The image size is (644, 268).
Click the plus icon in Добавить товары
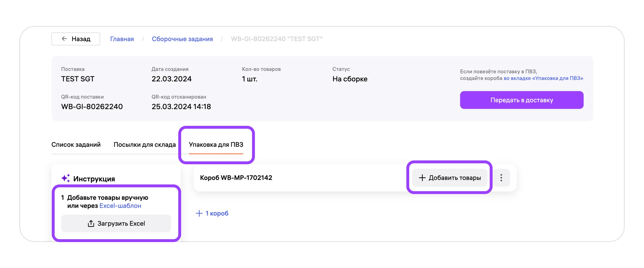(x=422, y=177)
